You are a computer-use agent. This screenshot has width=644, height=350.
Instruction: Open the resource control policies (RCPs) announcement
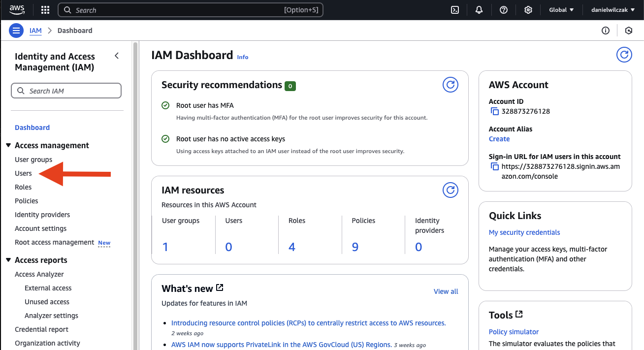(309, 323)
